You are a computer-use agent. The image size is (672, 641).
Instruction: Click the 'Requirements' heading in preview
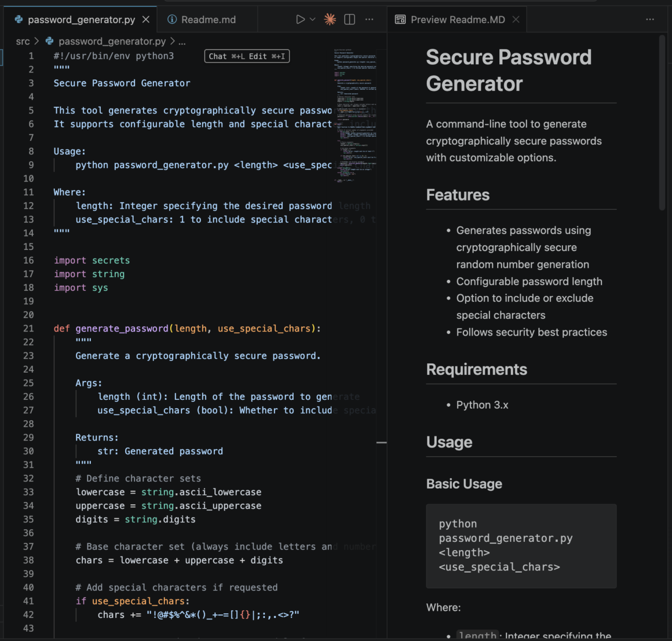477,370
